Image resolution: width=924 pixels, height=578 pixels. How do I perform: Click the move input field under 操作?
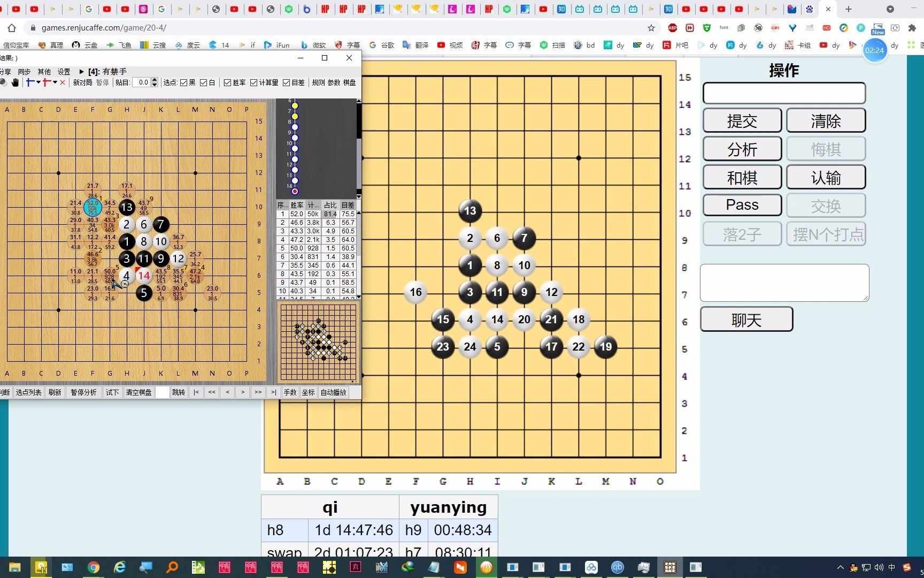tap(784, 93)
